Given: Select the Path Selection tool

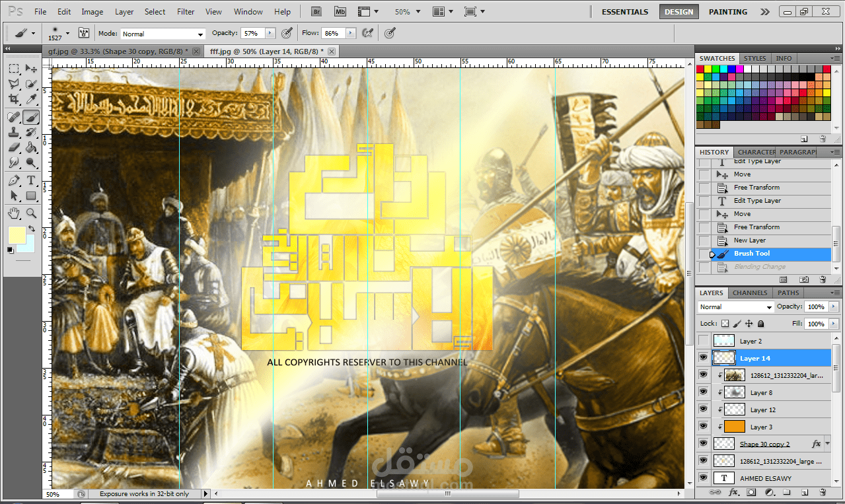Looking at the screenshot, I should pyautogui.click(x=14, y=196).
